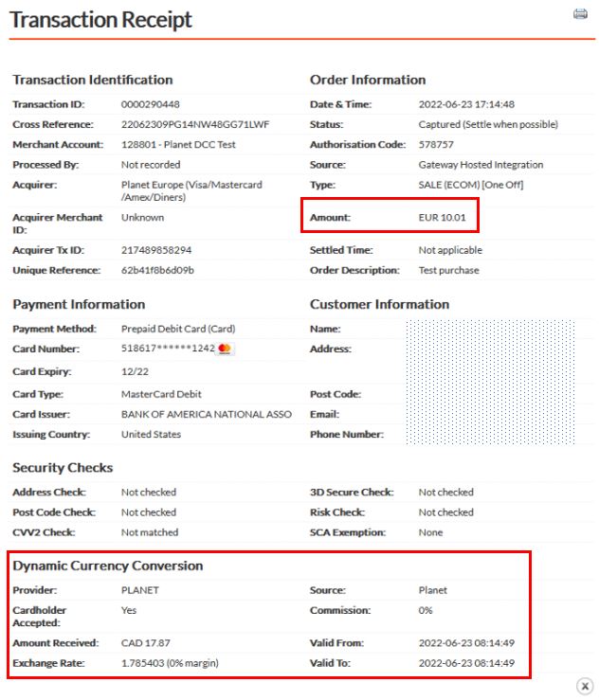Viewport: 599px width, 700px height.
Task: Click card issuer BANK OF AMERICA NATIONAL ASSO
Action: (207, 414)
